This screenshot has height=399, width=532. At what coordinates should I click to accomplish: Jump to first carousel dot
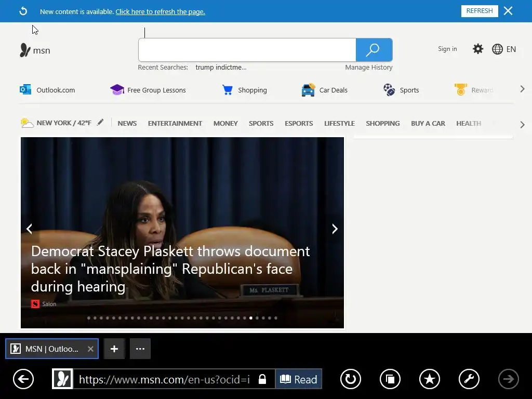coord(89,318)
